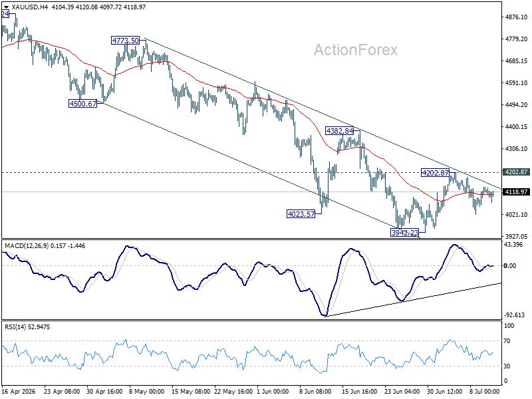This screenshot has width=532, height=399.
Task: Select the 4021.10 price axis value
Action: click(517, 214)
